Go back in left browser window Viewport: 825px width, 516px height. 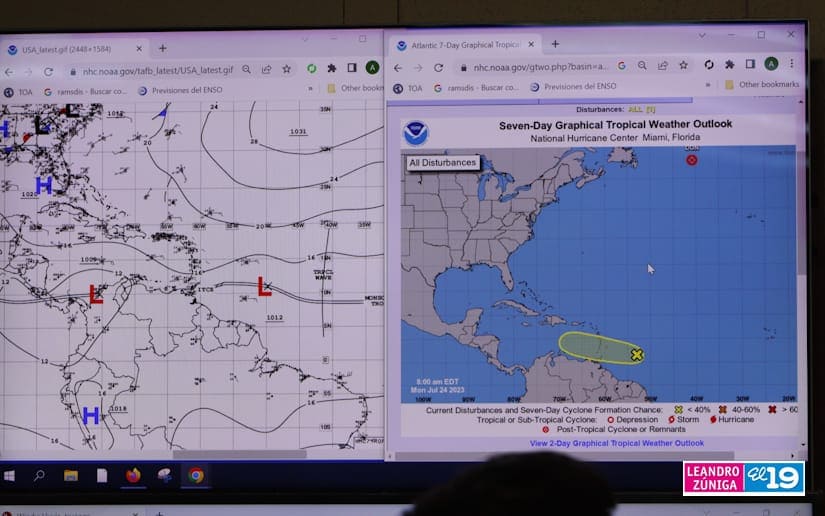pyautogui.click(x=9, y=72)
